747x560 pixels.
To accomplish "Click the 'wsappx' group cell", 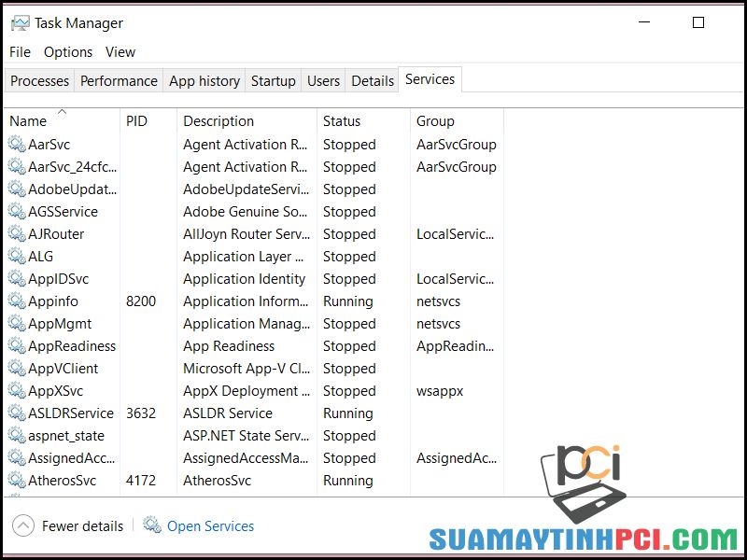I will tap(440, 391).
